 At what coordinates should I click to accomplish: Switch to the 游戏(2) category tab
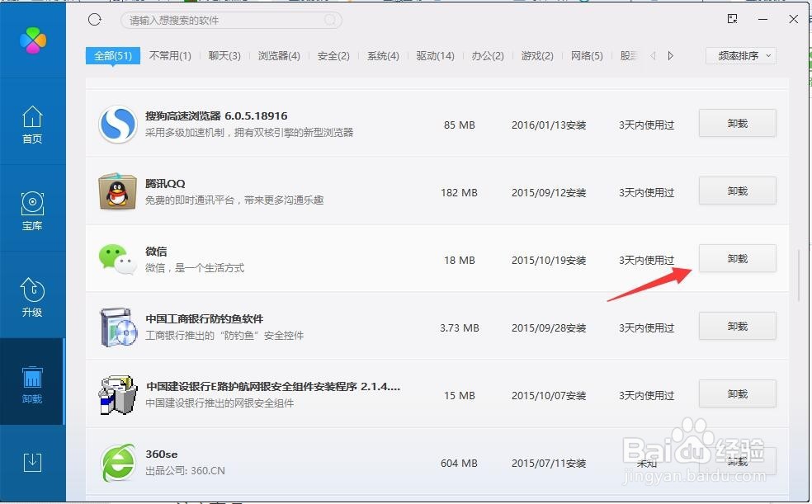[x=537, y=56]
